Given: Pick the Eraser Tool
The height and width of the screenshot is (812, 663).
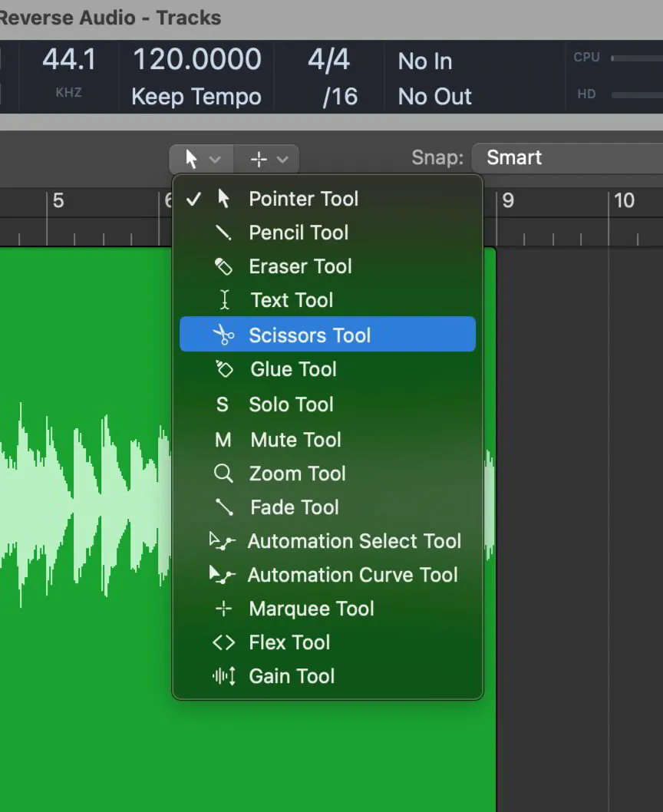Looking at the screenshot, I should click(x=300, y=266).
